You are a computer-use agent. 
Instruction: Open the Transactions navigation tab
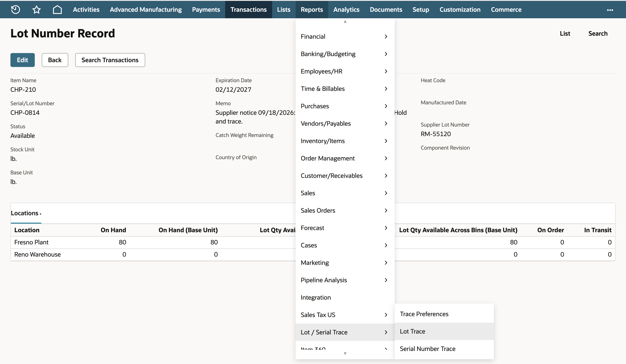click(248, 9)
